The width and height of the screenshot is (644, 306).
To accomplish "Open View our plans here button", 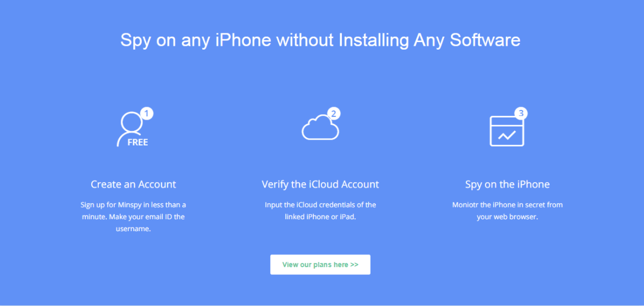I will click(x=320, y=265).
